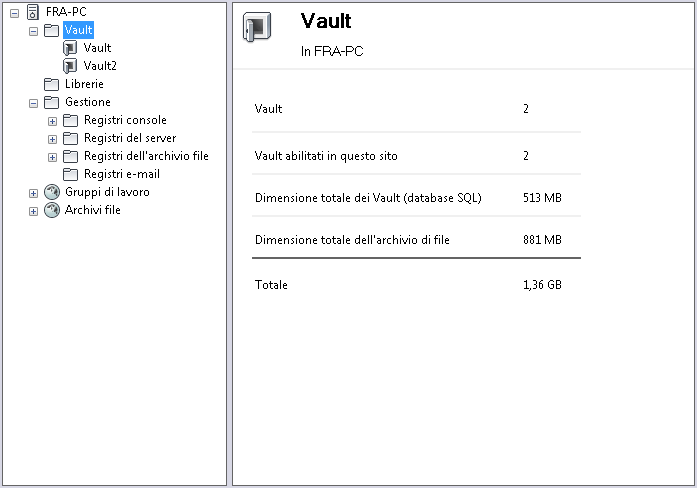Expand the Gruppi di lavoro node
697x488 pixels.
coord(33,193)
